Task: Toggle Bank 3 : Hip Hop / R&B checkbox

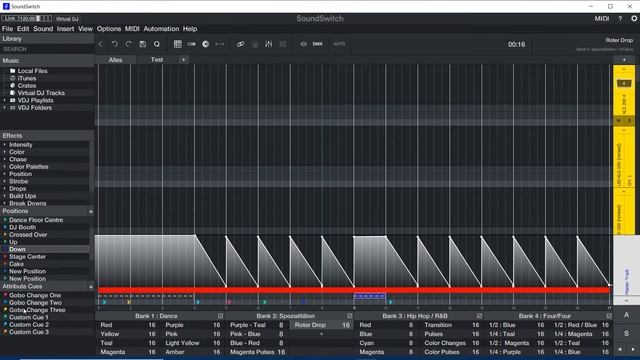Action: pyautogui.click(x=479, y=316)
